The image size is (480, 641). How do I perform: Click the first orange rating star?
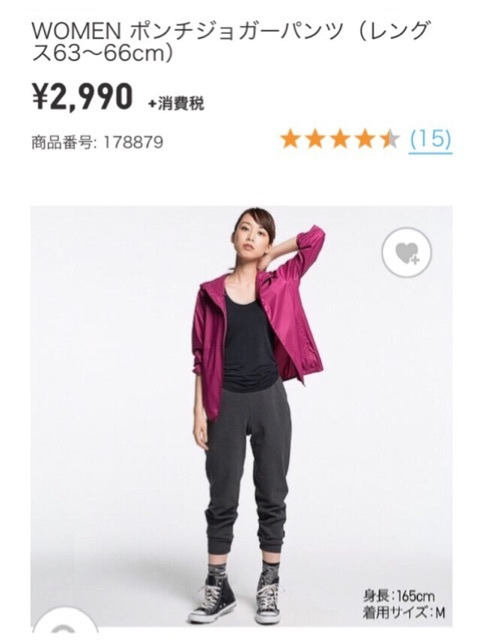290,139
